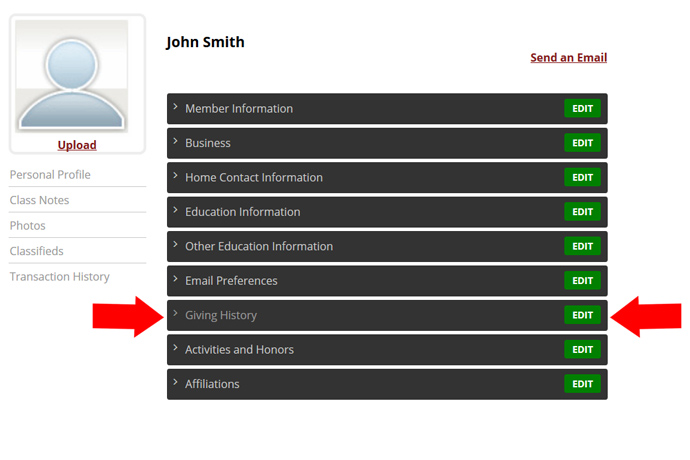Edit the Member Information section

pyautogui.click(x=582, y=108)
